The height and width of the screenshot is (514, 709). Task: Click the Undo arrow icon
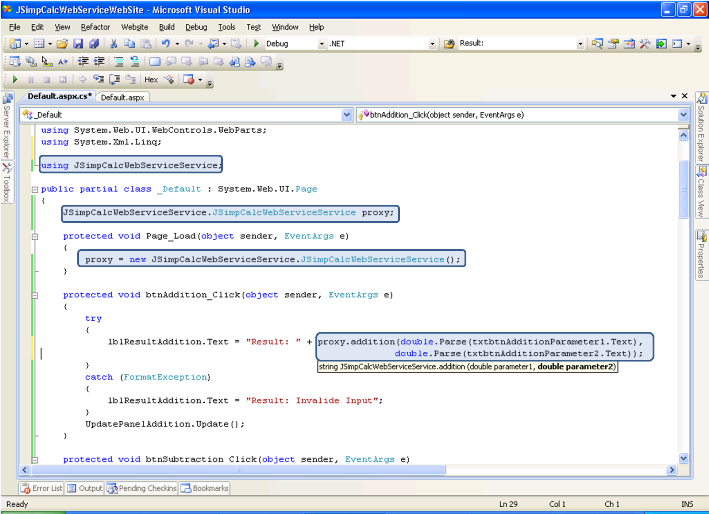(165, 44)
